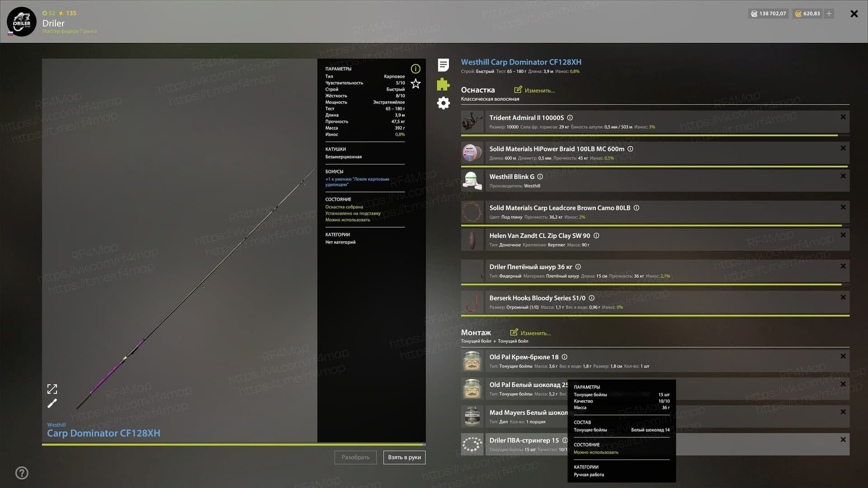Screen dimensions: 868x488
Task: Expand rod preview with fullscreen arrows icon
Action: (x=52, y=389)
